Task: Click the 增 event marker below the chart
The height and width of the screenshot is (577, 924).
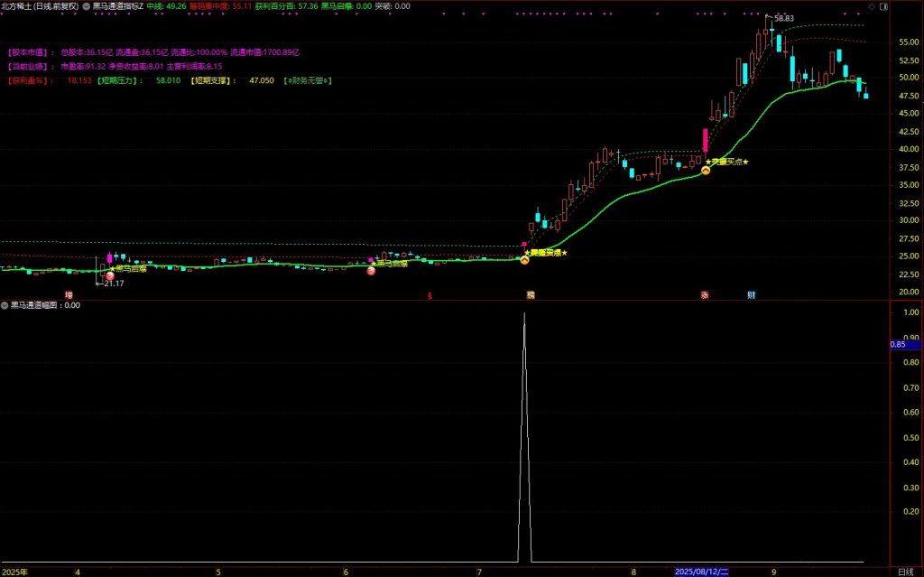Action: 69,294
